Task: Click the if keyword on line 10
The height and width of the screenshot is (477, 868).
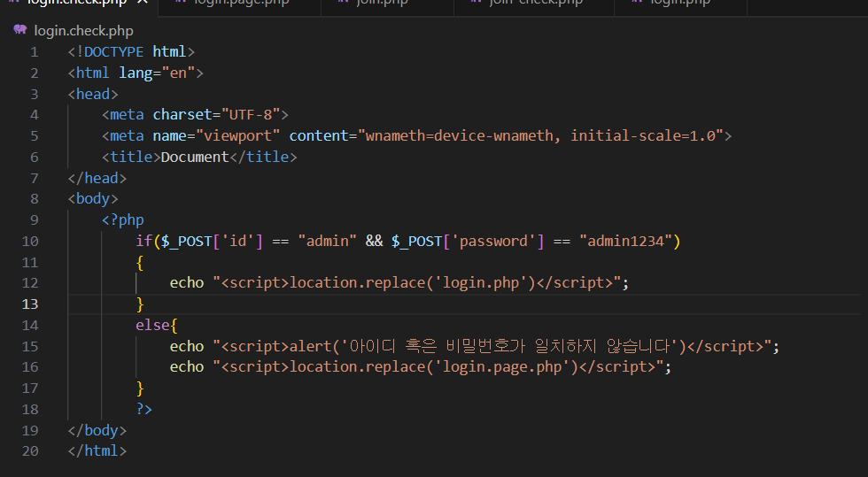Action: pyautogui.click(x=143, y=241)
